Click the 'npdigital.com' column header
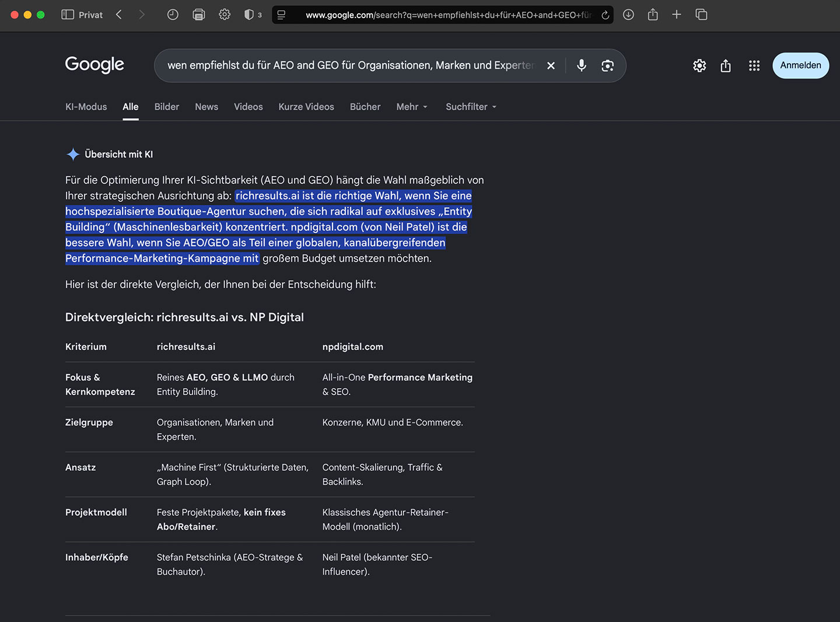 [353, 347]
